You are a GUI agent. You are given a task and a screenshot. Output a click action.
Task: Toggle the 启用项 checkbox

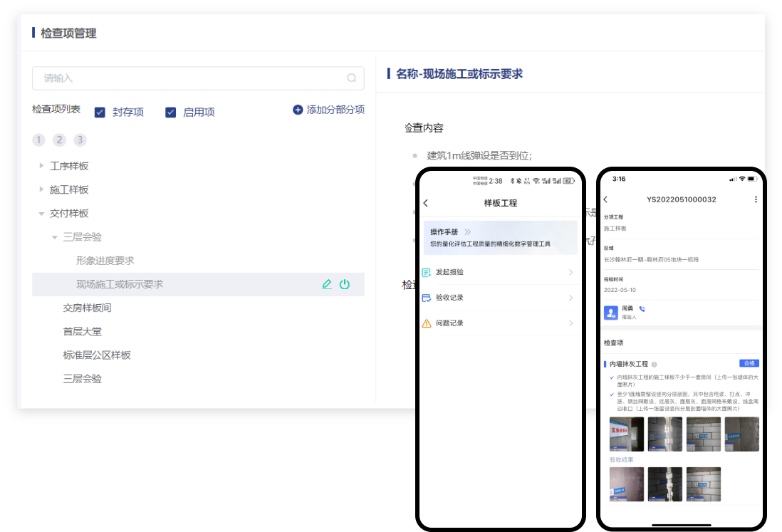[170, 113]
